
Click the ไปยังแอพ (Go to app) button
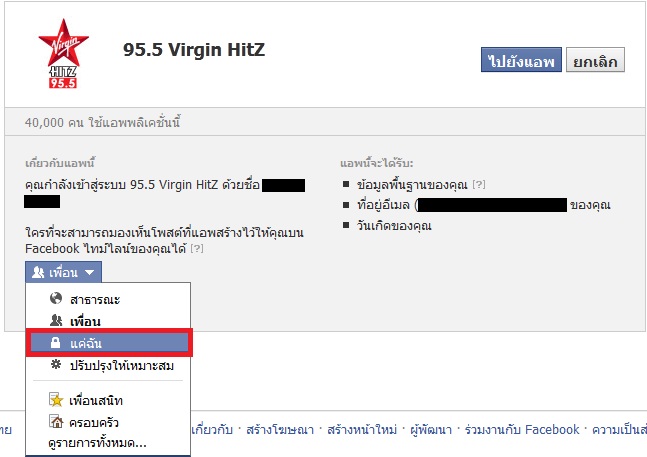pos(521,60)
